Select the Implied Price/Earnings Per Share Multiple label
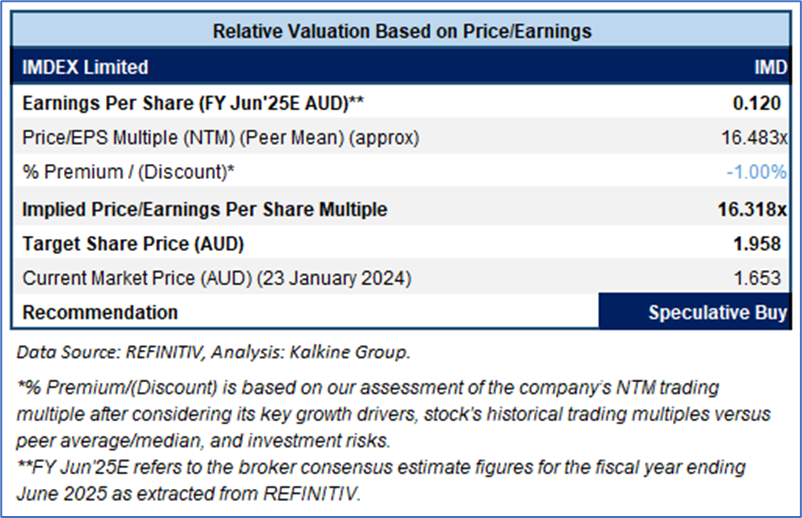This screenshot has height=518, width=802. pyautogui.click(x=204, y=210)
